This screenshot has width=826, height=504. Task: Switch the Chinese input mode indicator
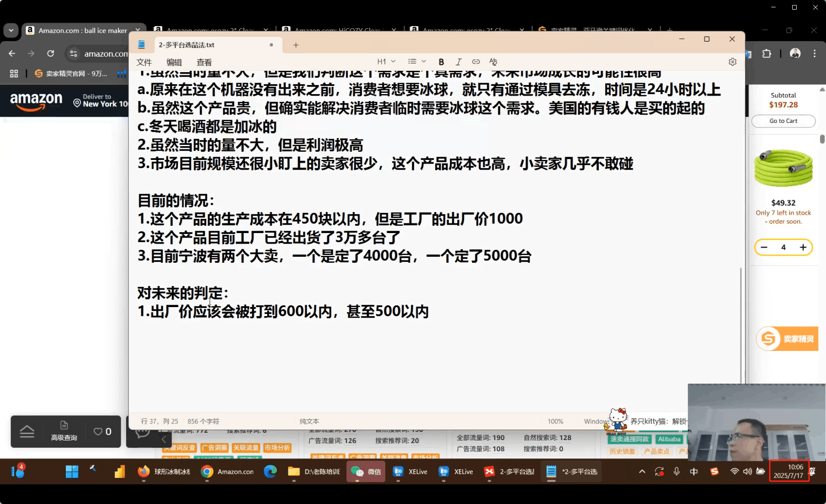coord(694,472)
